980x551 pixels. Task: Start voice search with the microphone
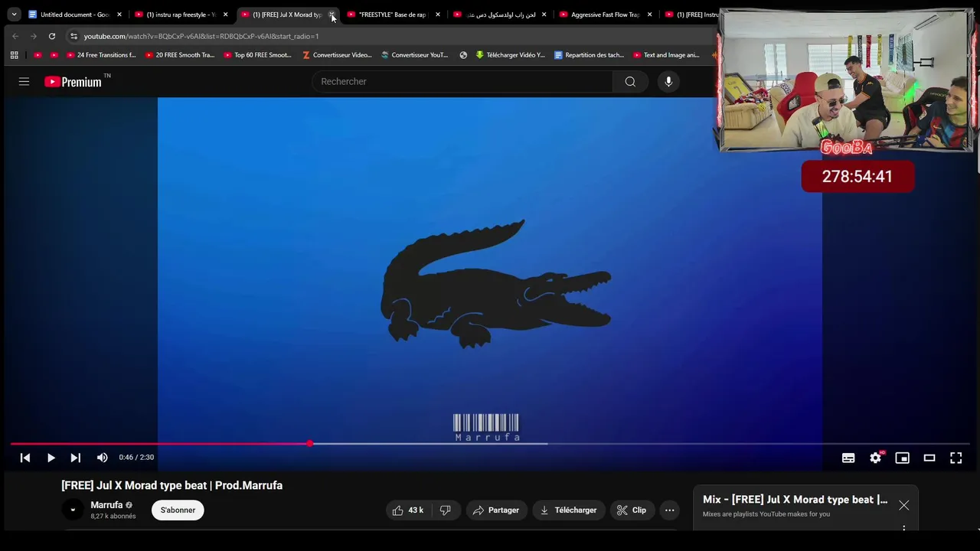tap(668, 82)
